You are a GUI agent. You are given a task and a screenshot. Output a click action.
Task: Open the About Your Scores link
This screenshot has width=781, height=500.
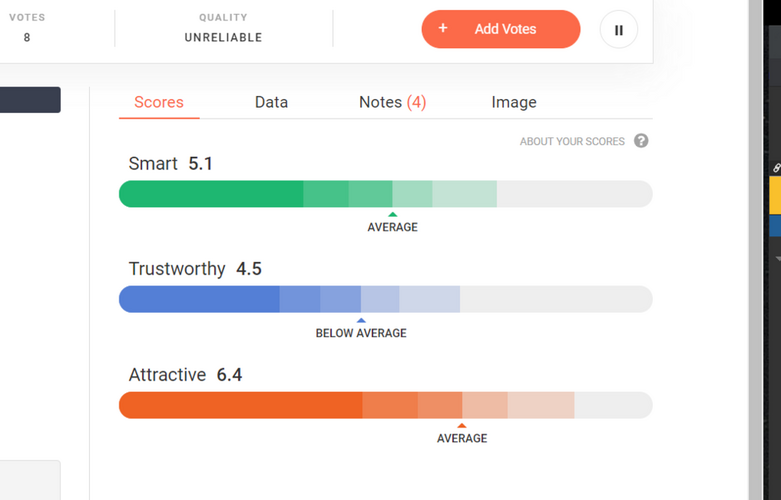coord(572,142)
